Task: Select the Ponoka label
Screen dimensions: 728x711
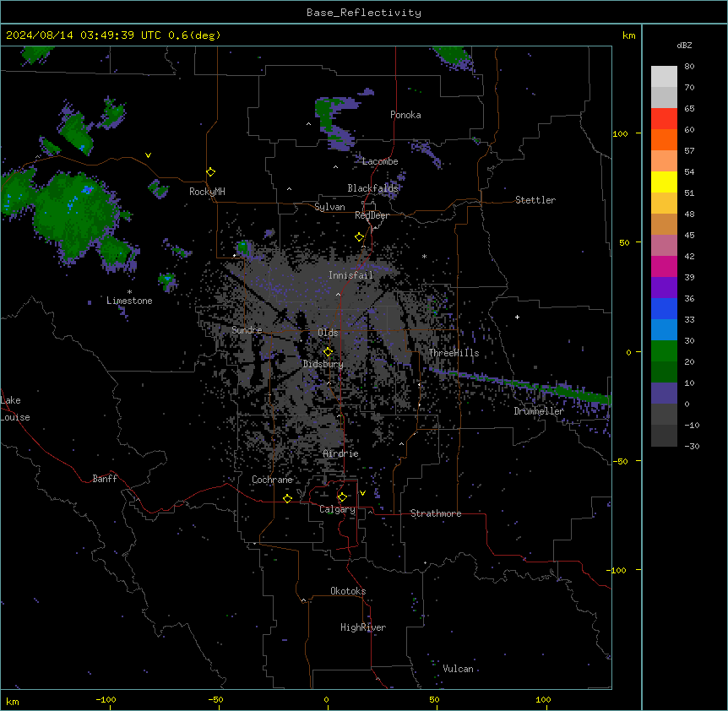Action: pos(405,115)
